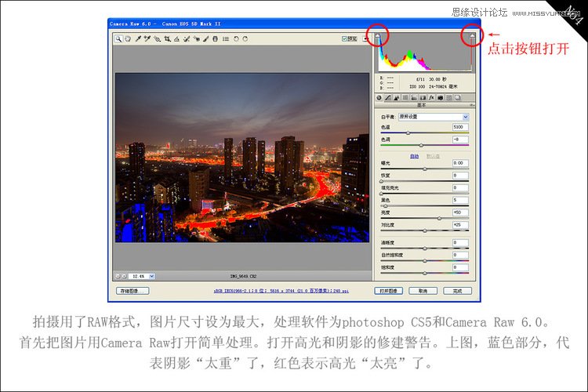Select the Graduated Filter tool
Image resolution: width=588 pixels, height=392 pixels.
click(x=216, y=38)
